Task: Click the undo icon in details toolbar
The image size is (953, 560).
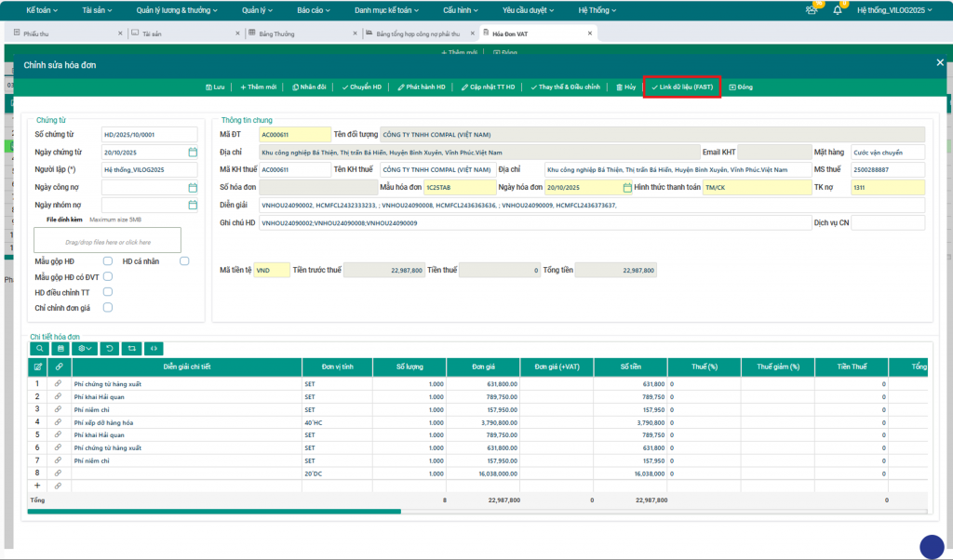Action: (110, 348)
